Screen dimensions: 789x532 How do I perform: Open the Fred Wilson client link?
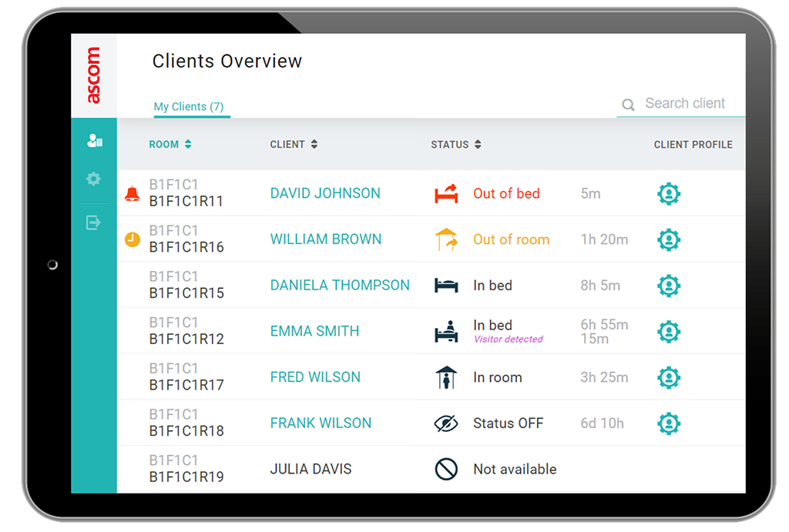tap(315, 377)
